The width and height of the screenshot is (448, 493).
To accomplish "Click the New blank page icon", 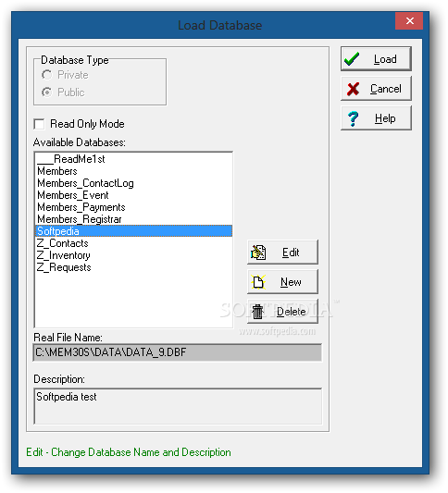I will (x=258, y=282).
